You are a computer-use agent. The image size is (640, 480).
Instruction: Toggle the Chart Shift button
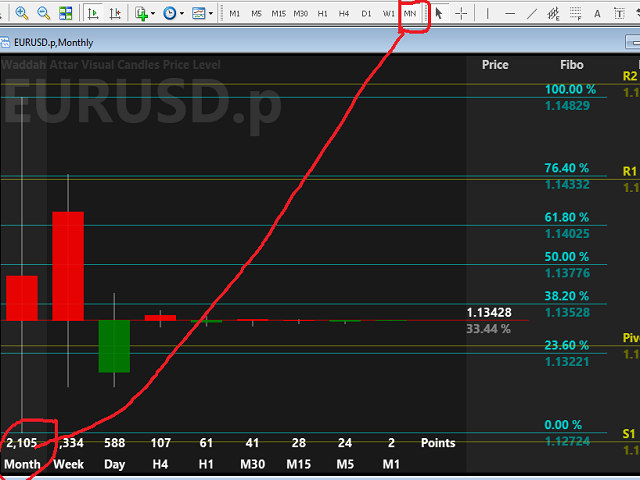coord(115,13)
